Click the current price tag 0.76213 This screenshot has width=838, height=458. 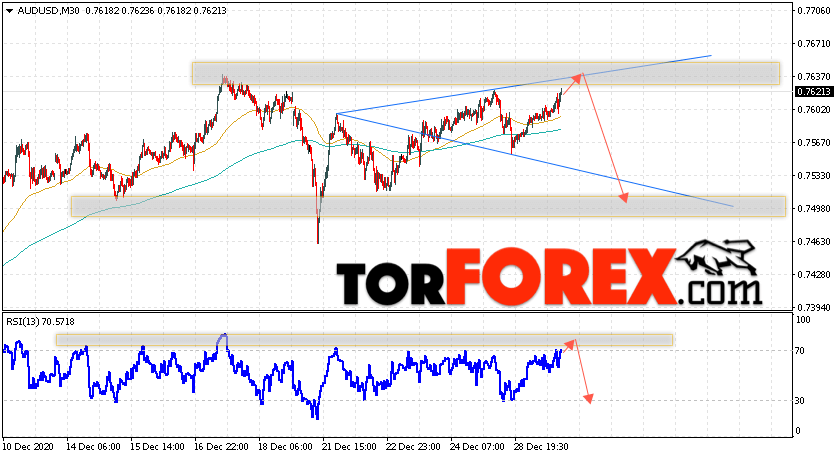tap(814, 92)
